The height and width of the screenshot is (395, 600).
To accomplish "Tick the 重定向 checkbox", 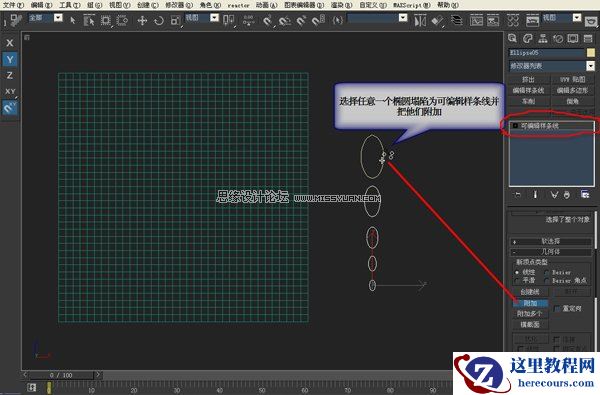I will 557,308.
